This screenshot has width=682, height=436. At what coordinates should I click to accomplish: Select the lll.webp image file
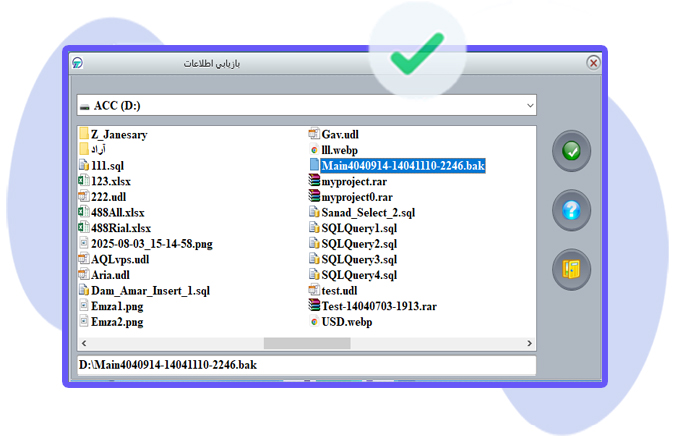tap(340, 150)
